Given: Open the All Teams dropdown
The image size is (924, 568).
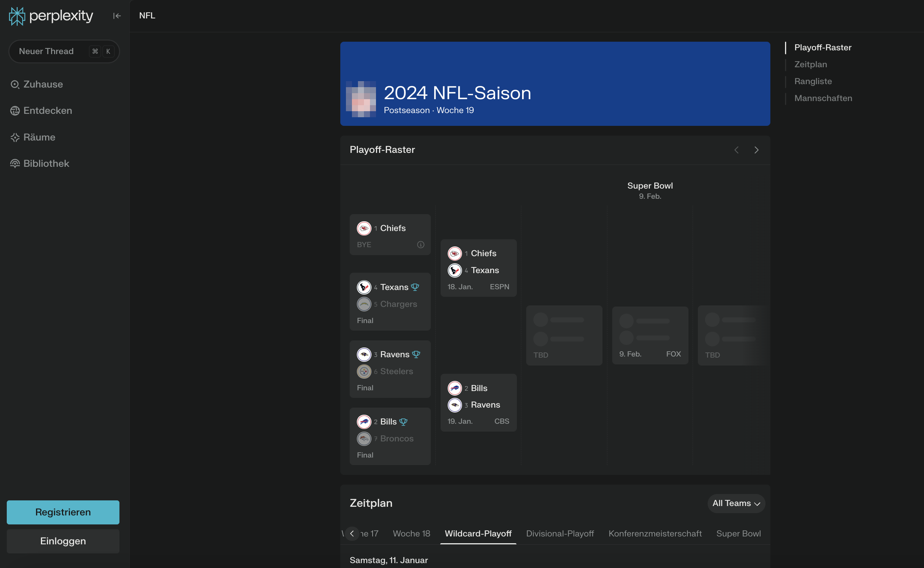Looking at the screenshot, I should coord(735,503).
